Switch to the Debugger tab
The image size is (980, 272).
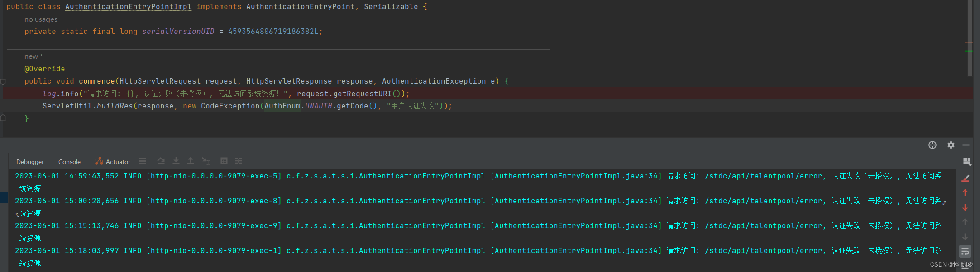click(x=30, y=162)
